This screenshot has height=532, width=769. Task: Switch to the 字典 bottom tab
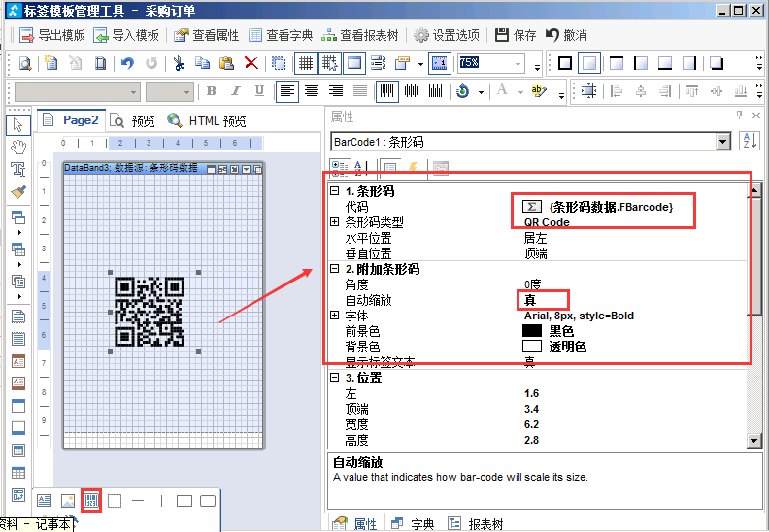tap(412, 523)
